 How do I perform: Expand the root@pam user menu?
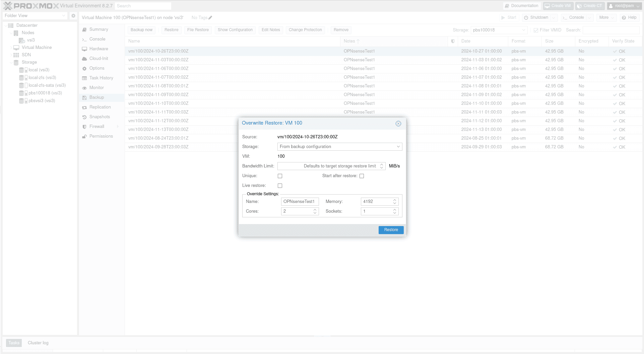[x=624, y=6]
